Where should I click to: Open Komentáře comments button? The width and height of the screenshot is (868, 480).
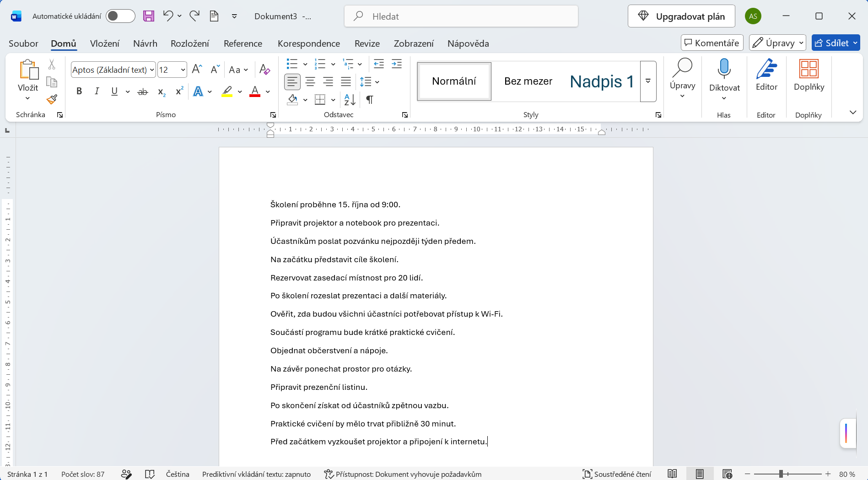[x=712, y=43]
